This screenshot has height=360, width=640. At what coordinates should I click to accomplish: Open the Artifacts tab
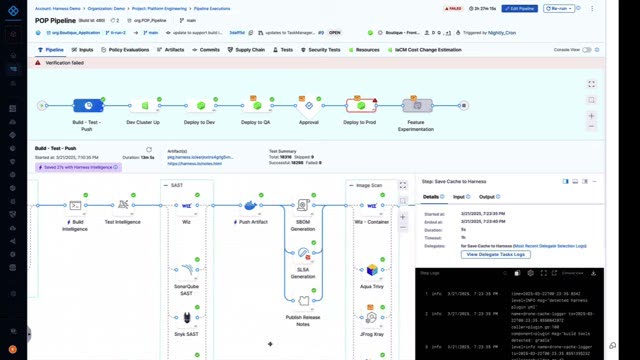pyautogui.click(x=171, y=50)
